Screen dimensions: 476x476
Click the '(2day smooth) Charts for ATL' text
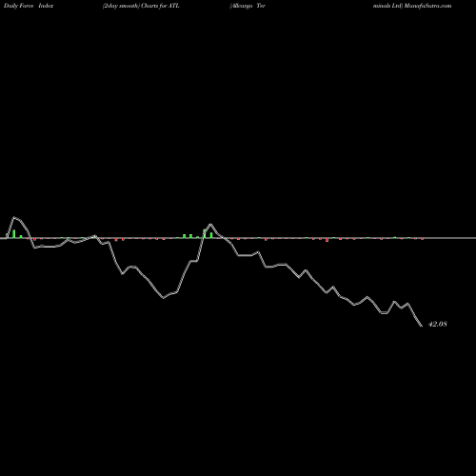(141, 6)
